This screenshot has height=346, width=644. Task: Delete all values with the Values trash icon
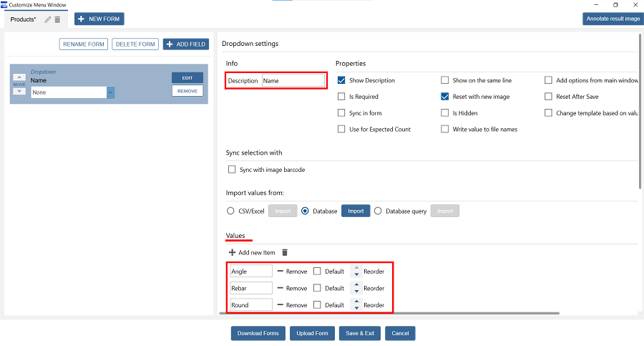point(285,252)
